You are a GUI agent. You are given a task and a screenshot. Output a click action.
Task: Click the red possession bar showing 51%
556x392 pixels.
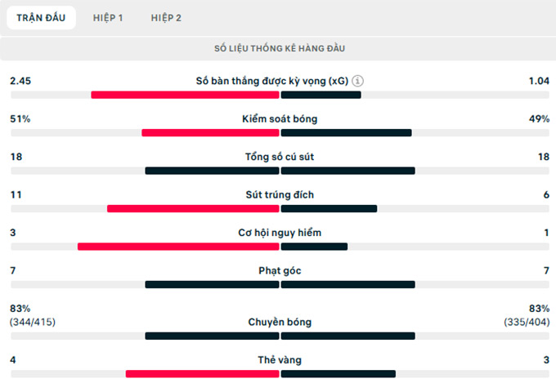point(210,132)
